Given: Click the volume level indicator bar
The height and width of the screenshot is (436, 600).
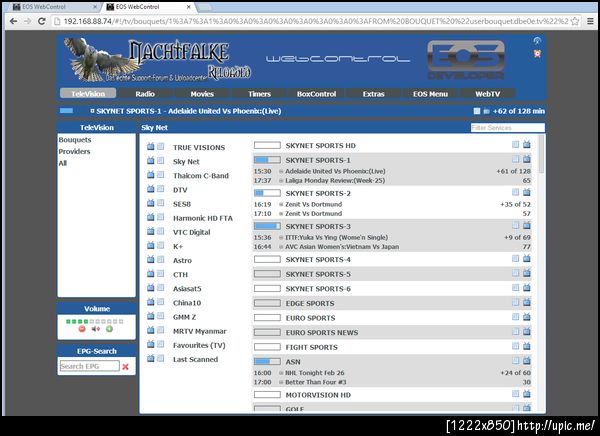Looking at the screenshot, I should pos(95,322).
